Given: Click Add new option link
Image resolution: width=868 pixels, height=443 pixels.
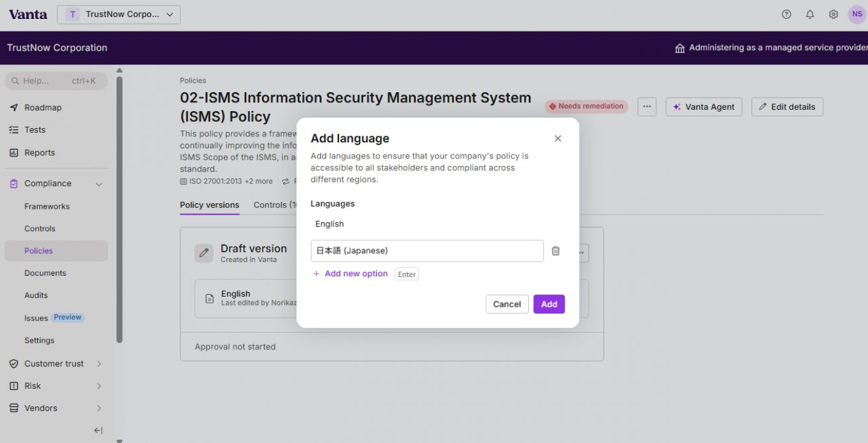Looking at the screenshot, I should tap(356, 274).
